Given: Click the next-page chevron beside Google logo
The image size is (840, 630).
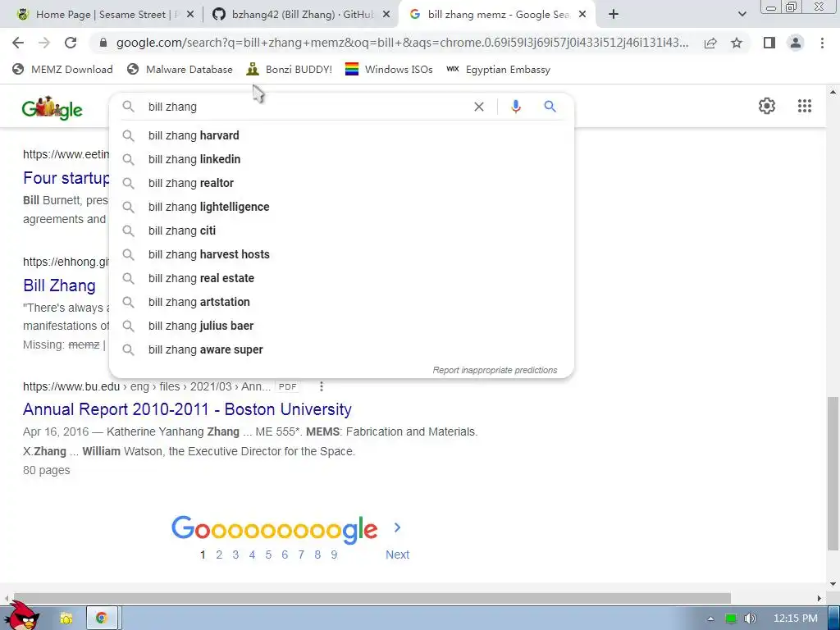Looking at the screenshot, I should tap(397, 527).
